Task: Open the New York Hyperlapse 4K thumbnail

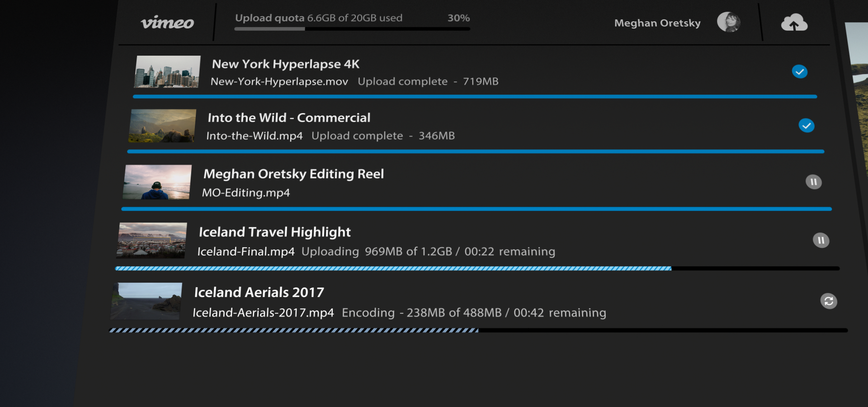Action: pos(167,71)
